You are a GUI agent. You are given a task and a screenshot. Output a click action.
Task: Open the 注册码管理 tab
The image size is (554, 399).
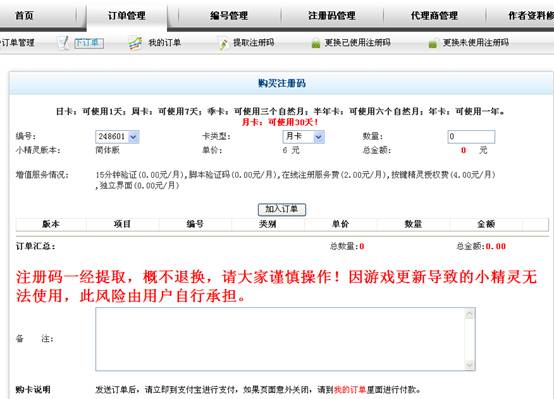click(x=331, y=15)
